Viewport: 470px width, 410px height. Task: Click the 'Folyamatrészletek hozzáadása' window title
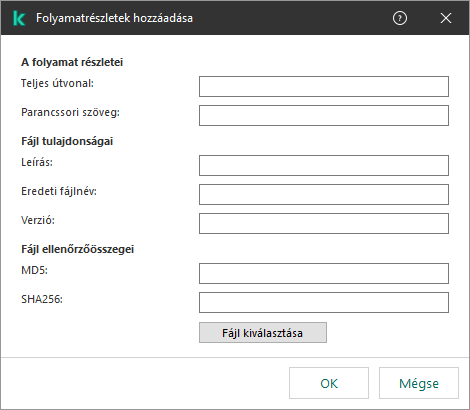click(x=114, y=18)
